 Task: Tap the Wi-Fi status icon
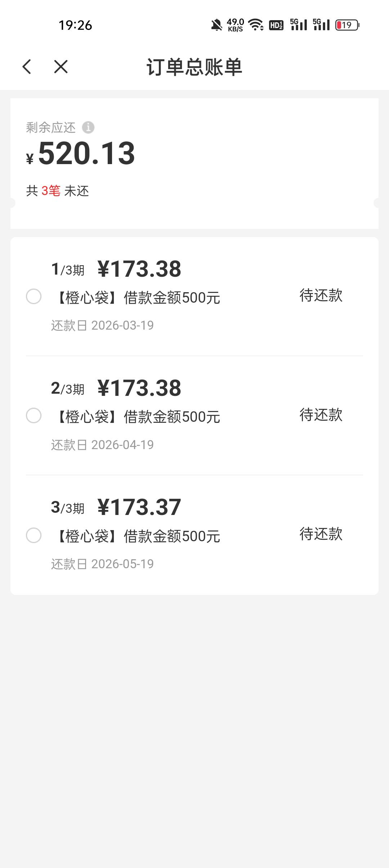(x=256, y=25)
